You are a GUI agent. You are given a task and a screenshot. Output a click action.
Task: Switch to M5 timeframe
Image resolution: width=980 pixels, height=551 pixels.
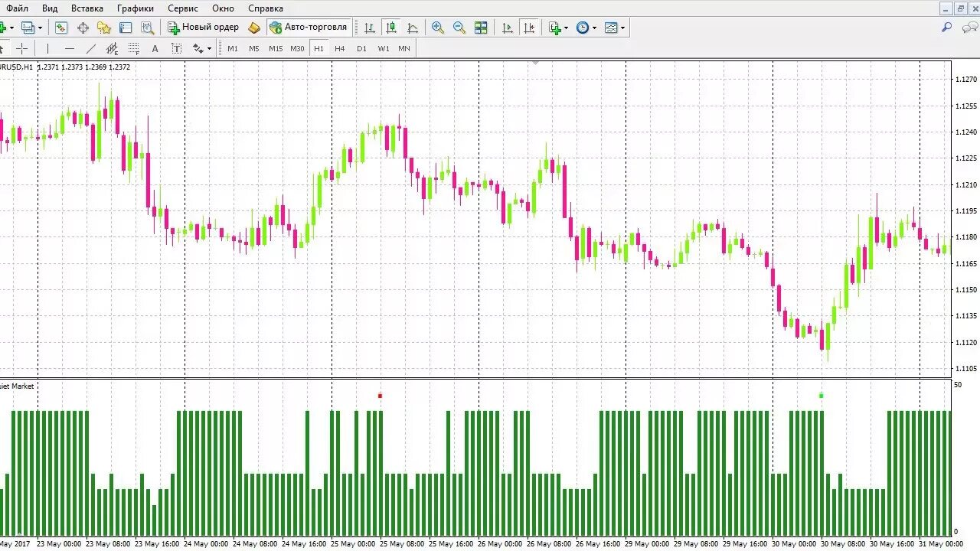coord(254,48)
